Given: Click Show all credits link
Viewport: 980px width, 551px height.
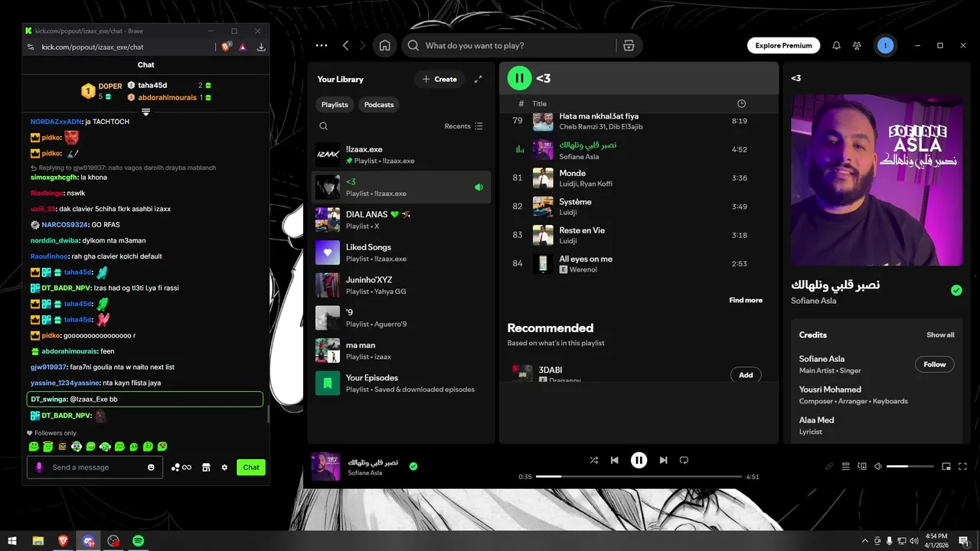Looking at the screenshot, I should point(940,334).
